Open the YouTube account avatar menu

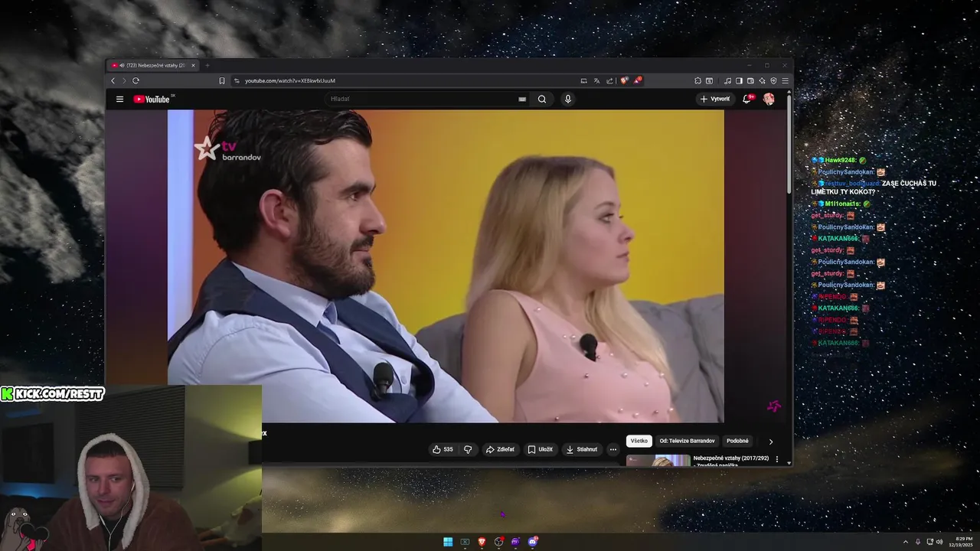point(769,99)
